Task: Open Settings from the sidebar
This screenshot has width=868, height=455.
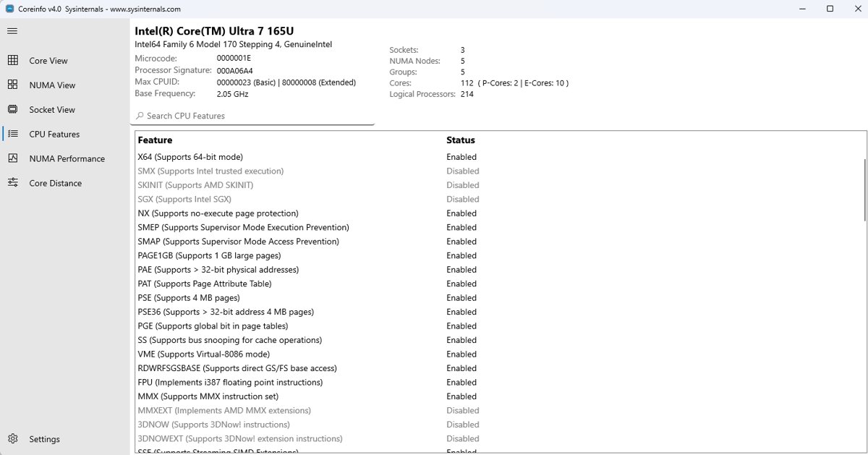Action: point(64,439)
